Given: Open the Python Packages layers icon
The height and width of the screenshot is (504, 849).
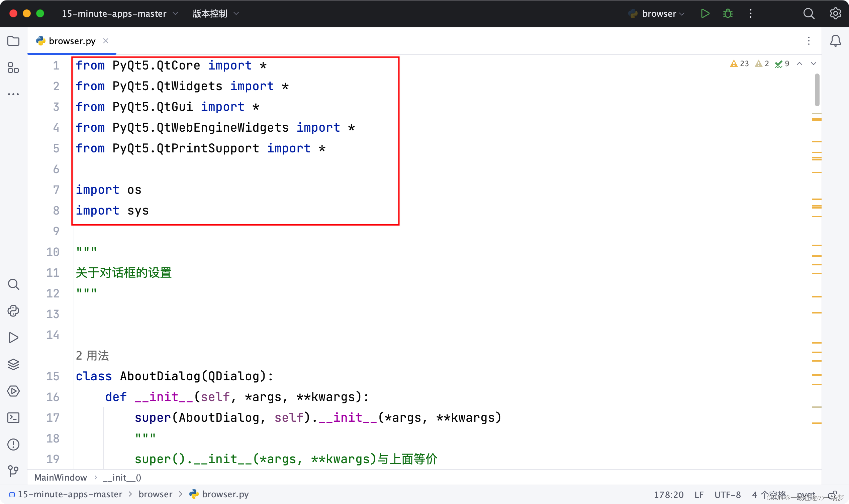Looking at the screenshot, I should tap(13, 364).
